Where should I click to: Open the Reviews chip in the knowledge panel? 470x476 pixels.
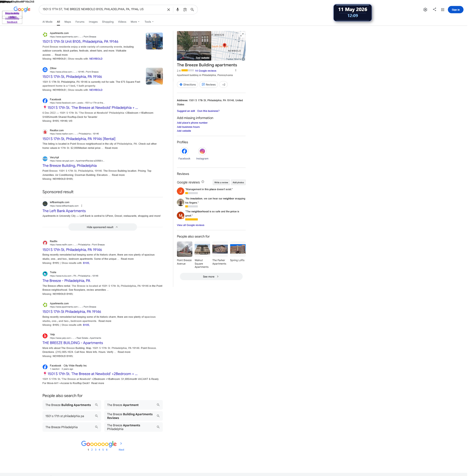[208, 85]
